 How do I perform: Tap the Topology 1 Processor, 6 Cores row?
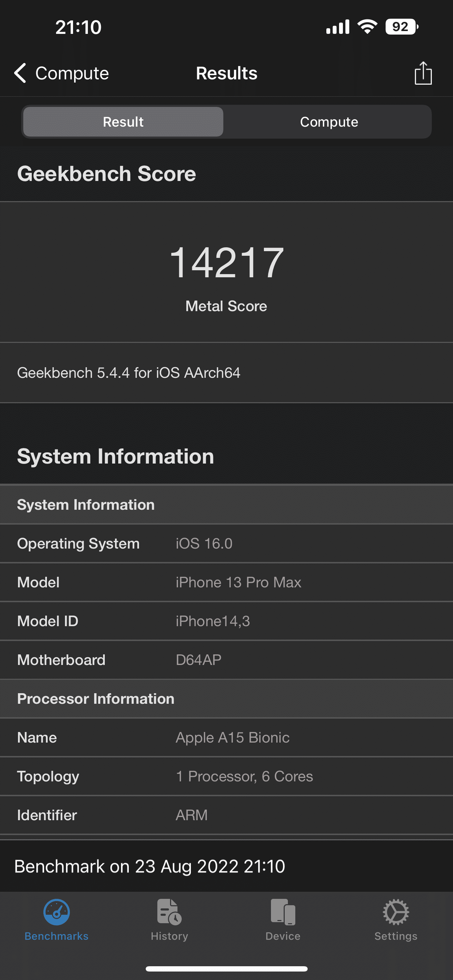pyautogui.click(x=226, y=776)
